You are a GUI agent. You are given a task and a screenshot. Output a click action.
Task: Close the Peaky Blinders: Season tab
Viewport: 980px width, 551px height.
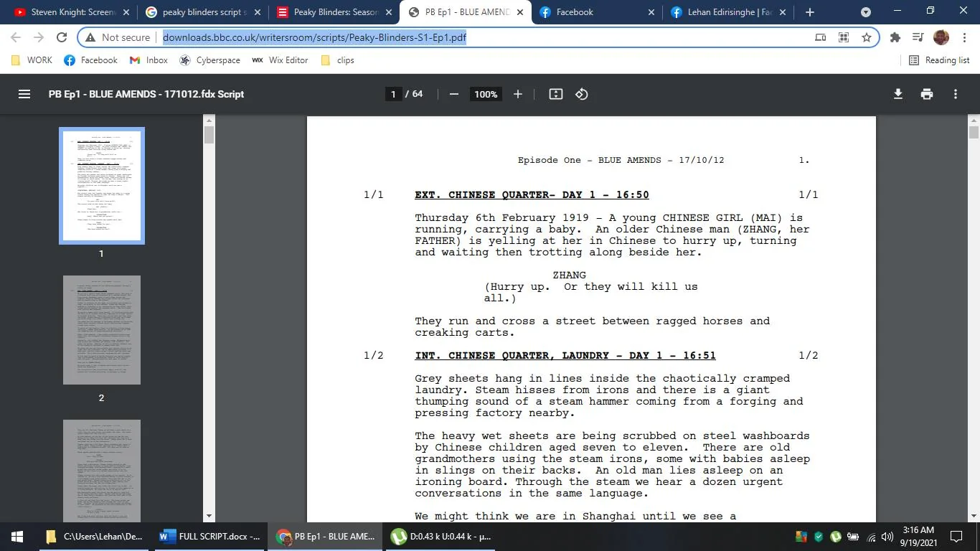coord(389,12)
